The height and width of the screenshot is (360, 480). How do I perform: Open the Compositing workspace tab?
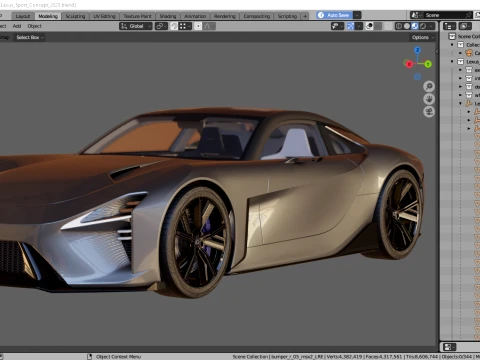257,16
